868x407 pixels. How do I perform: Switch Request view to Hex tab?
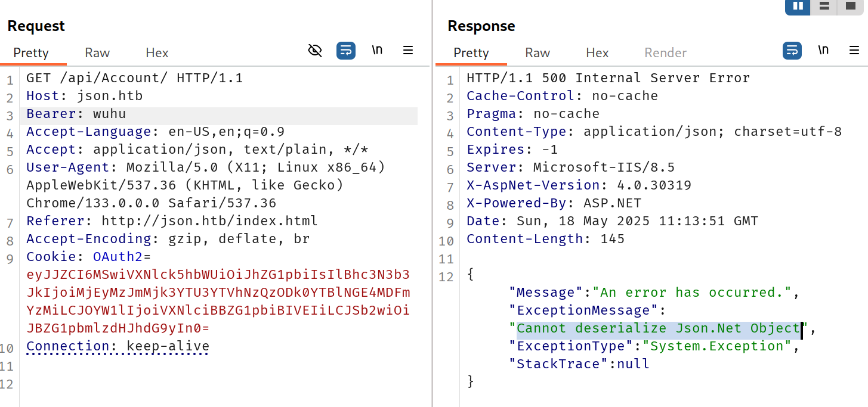(157, 53)
